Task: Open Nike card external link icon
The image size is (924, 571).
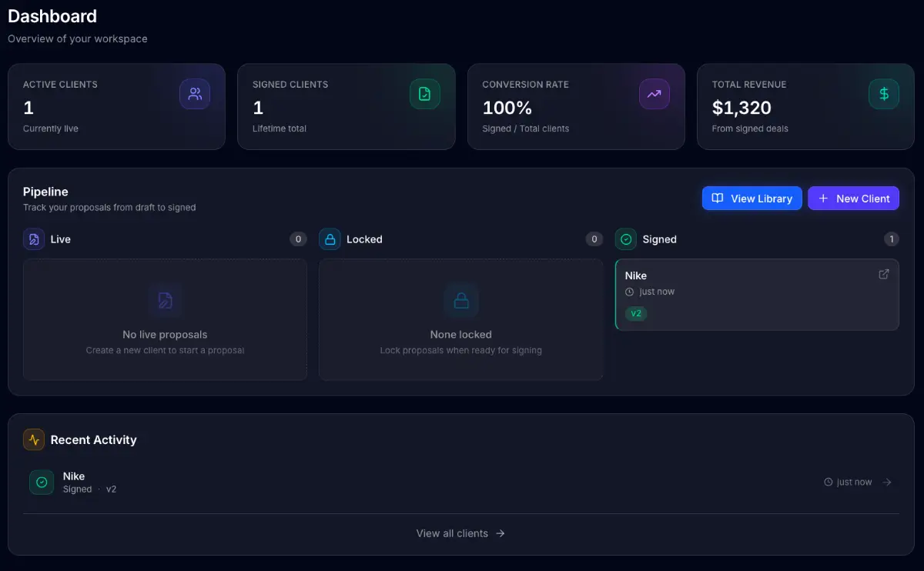Action: (884, 275)
